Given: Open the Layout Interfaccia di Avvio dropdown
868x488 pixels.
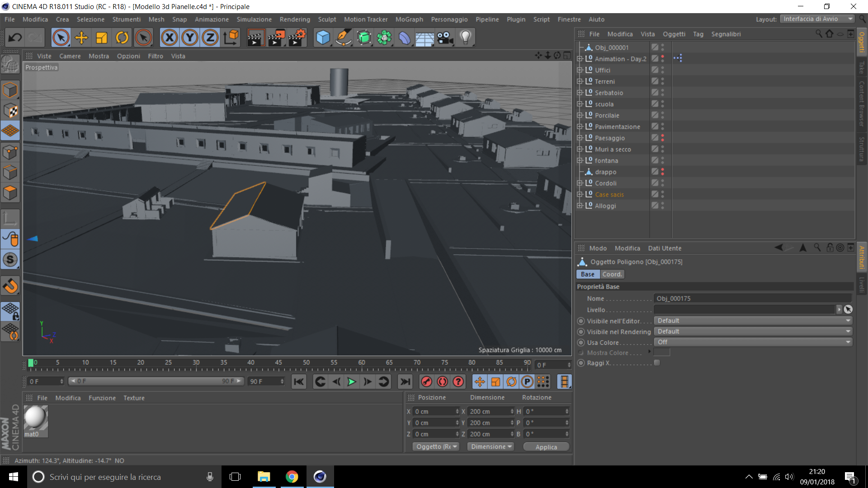Looking at the screenshot, I should [x=818, y=19].
